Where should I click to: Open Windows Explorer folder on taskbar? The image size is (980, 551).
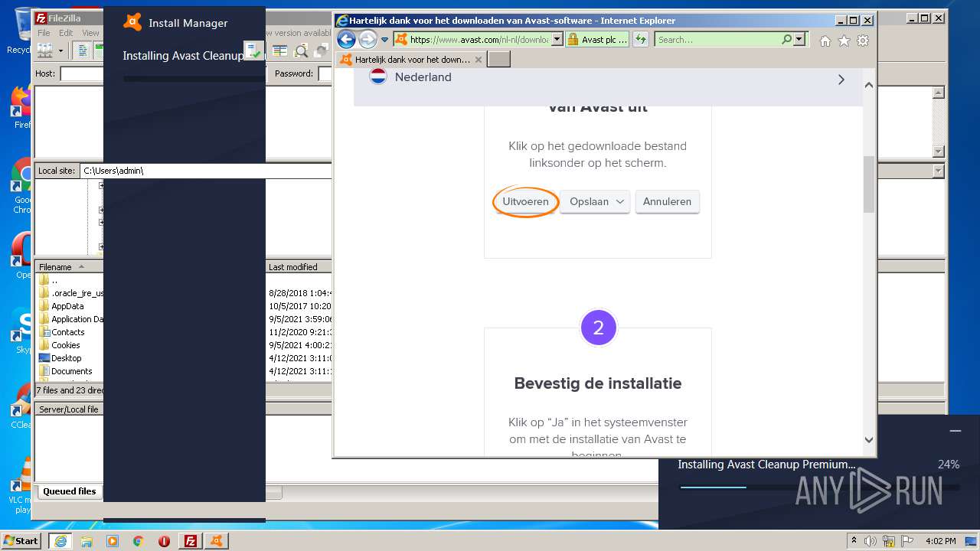87,540
